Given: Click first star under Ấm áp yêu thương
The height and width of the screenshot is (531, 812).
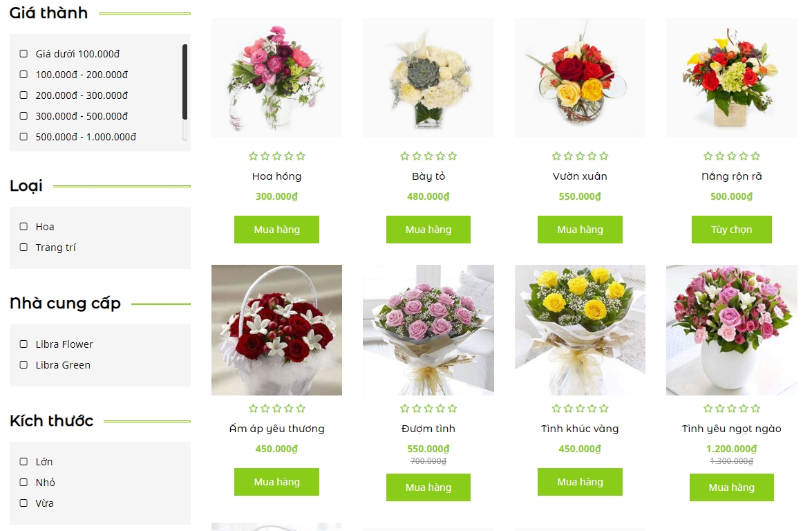Looking at the screenshot, I should [x=253, y=408].
